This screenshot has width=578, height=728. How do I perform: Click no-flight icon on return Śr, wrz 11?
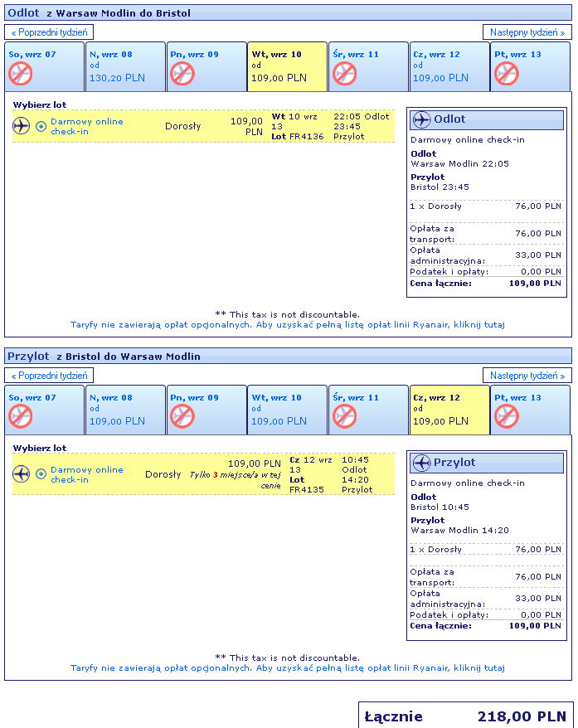(344, 416)
